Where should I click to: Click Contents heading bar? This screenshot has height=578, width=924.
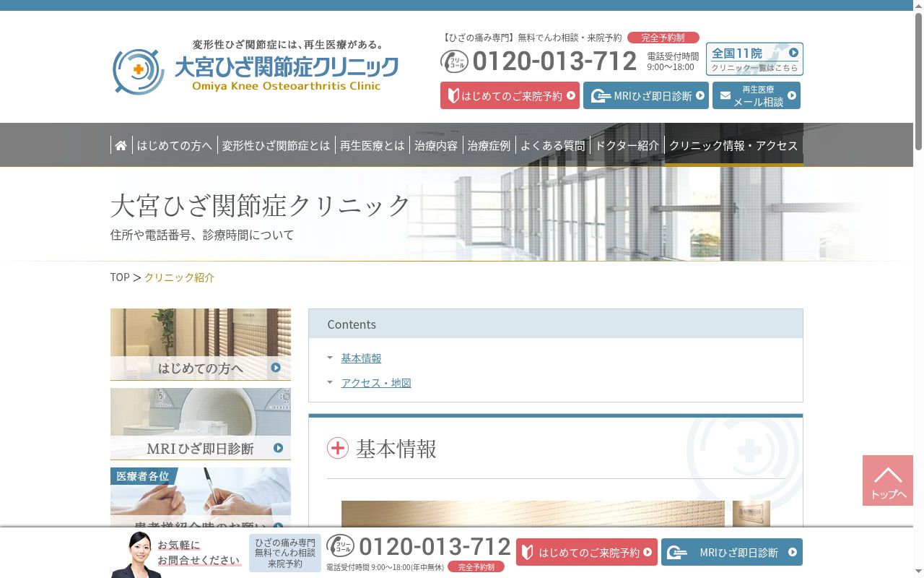(x=556, y=324)
